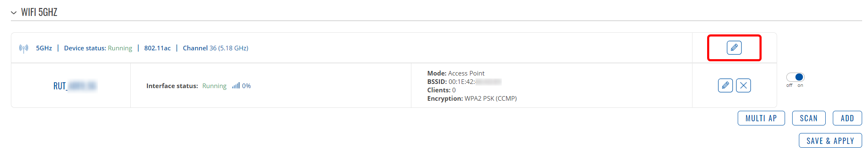Click the WIFI 5GHZ section heading
The width and height of the screenshot is (868, 154).
click(39, 12)
